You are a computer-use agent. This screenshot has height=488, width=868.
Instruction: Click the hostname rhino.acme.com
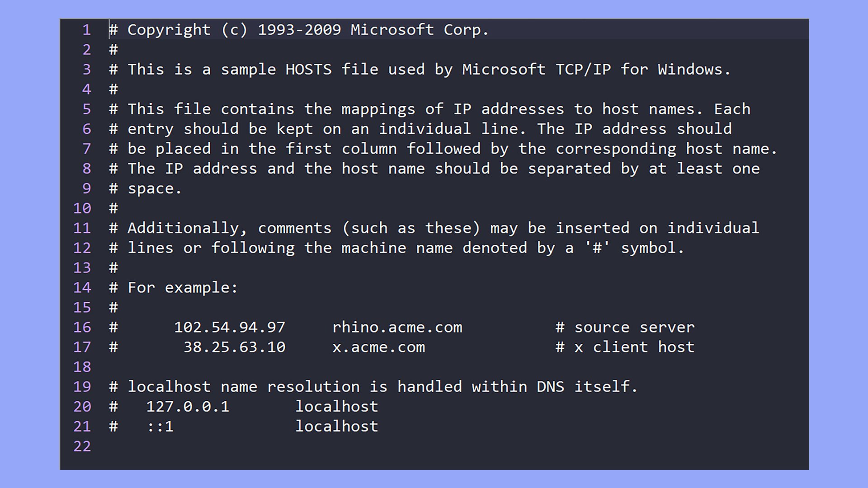tap(397, 327)
